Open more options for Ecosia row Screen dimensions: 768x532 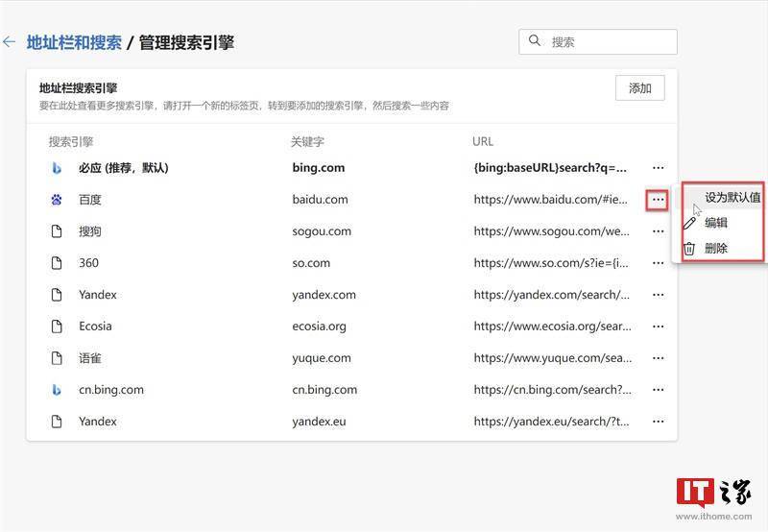point(658,326)
